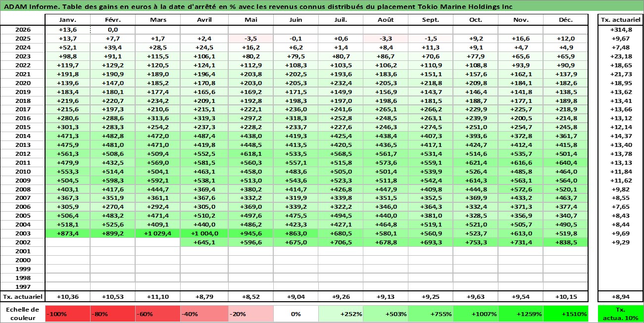644x323 pixels.
Task: Click the 'Déc.' column header
Action: (565, 20)
